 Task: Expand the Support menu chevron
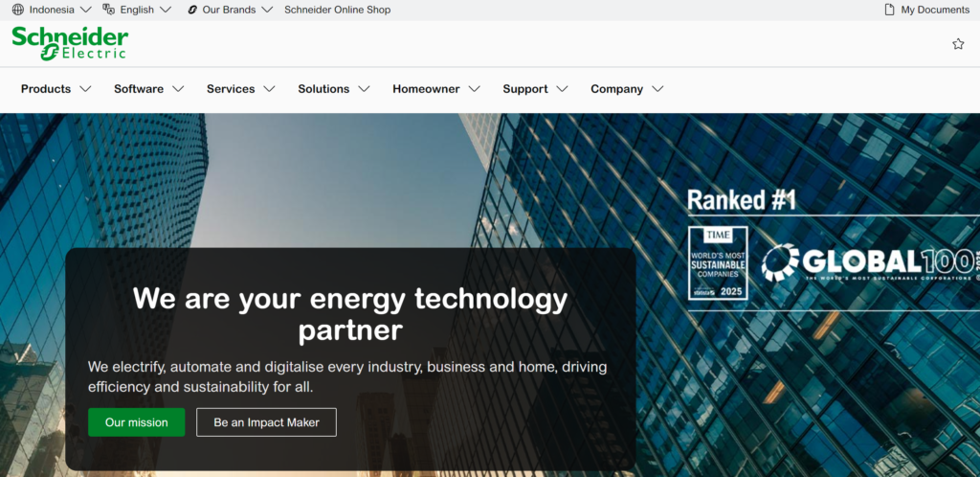[x=562, y=89]
